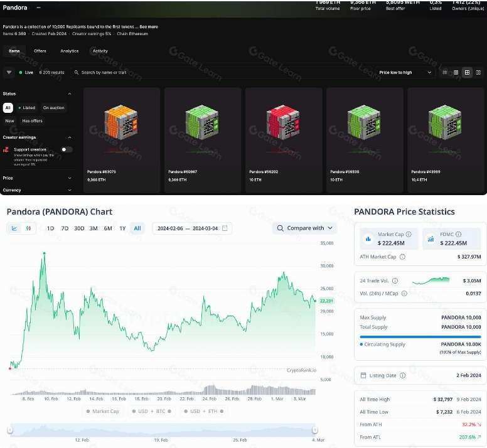The width and height of the screenshot is (487, 448).
Task: Open Pandora #43969 green cube card
Action: click(446, 140)
